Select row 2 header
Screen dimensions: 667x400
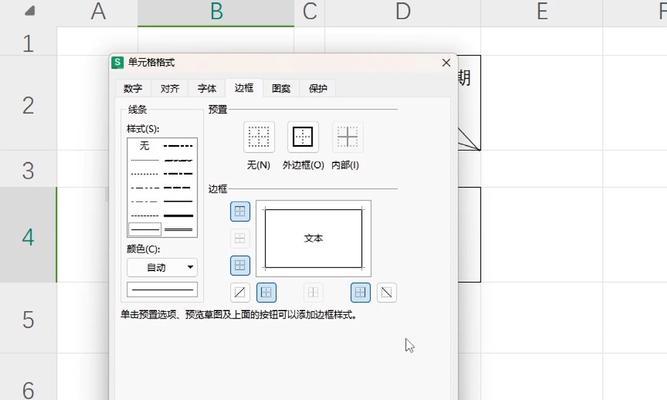[x=28, y=103]
